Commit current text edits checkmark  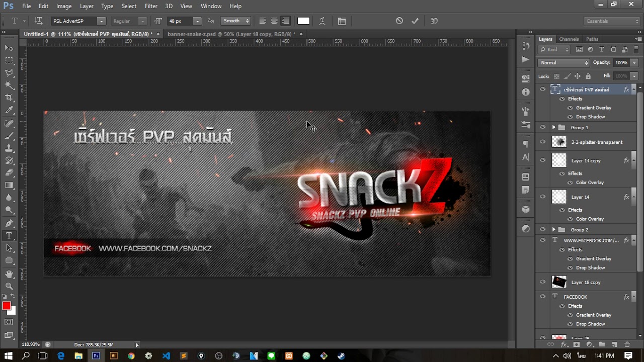(x=415, y=21)
